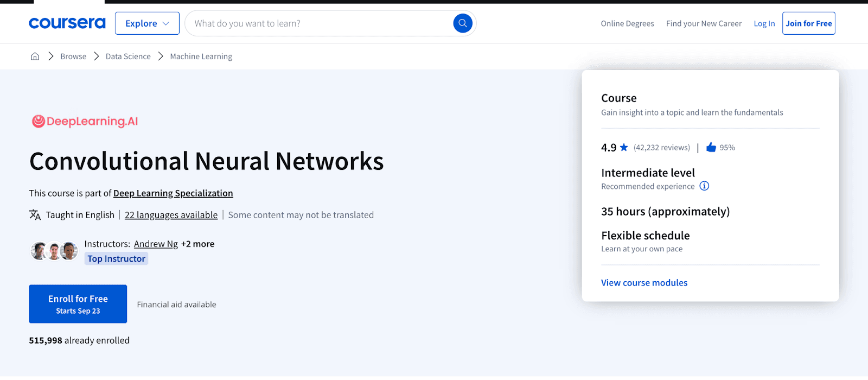Click the thumbs-up 95% icon
The height and width of the screenshot is (380, 868).
pyautogui.click(x=711, y=147)
